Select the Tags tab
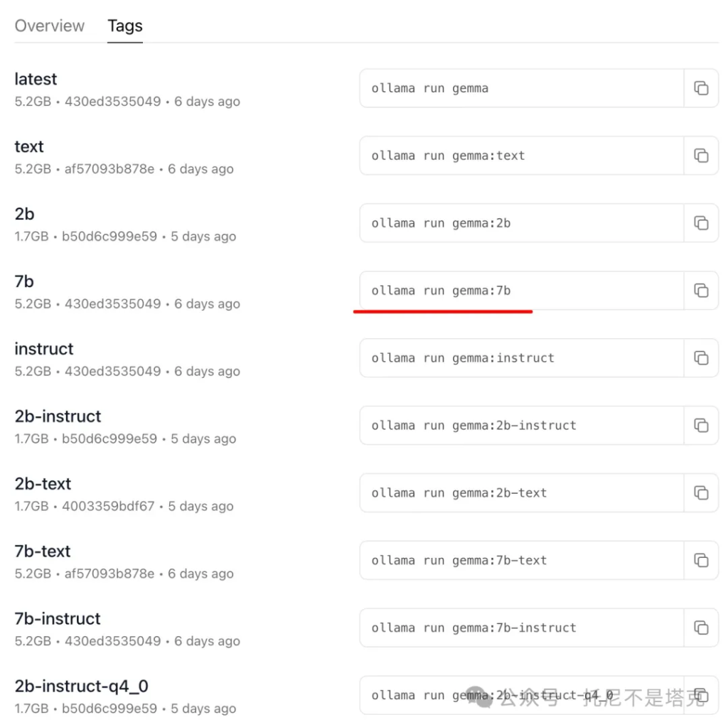Image resolution: width=728 pixels, height=727 pixels. point(125,26)
